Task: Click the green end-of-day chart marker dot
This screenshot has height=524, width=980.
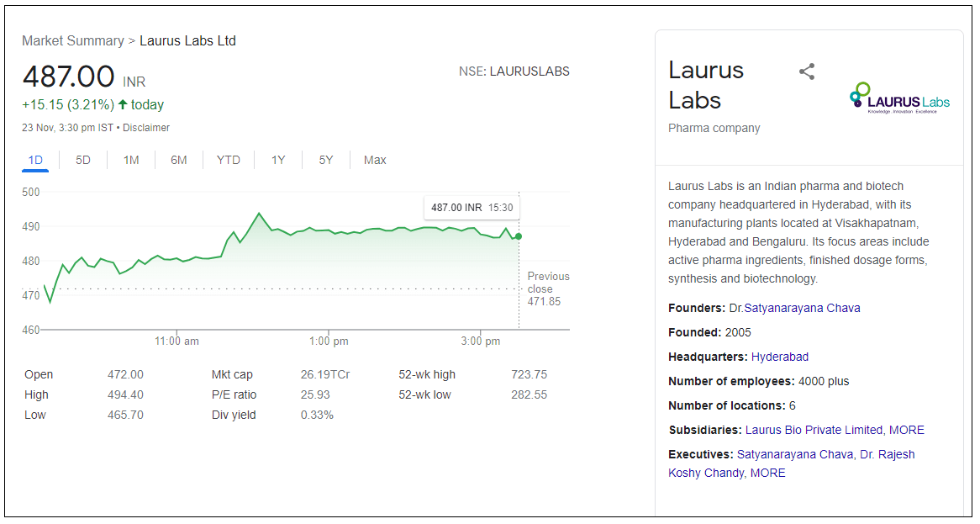Action: (519, 236)
